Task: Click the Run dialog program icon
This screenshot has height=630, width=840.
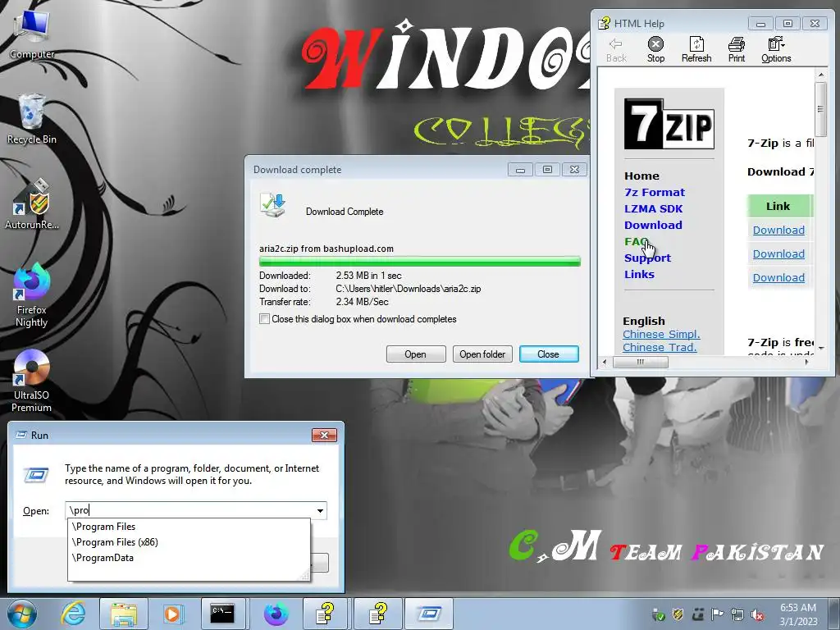Action: pyautogui.click(x=36, y=474)
